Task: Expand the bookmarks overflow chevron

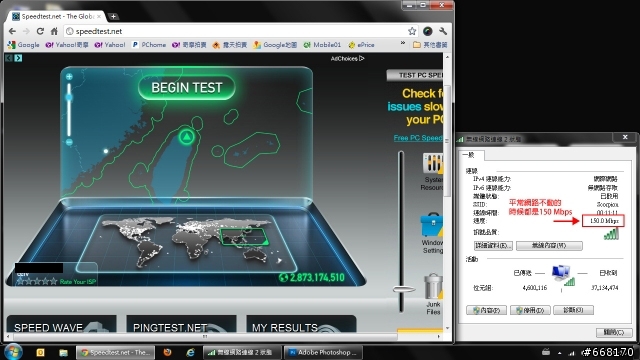Action: [x=403, y=43]
